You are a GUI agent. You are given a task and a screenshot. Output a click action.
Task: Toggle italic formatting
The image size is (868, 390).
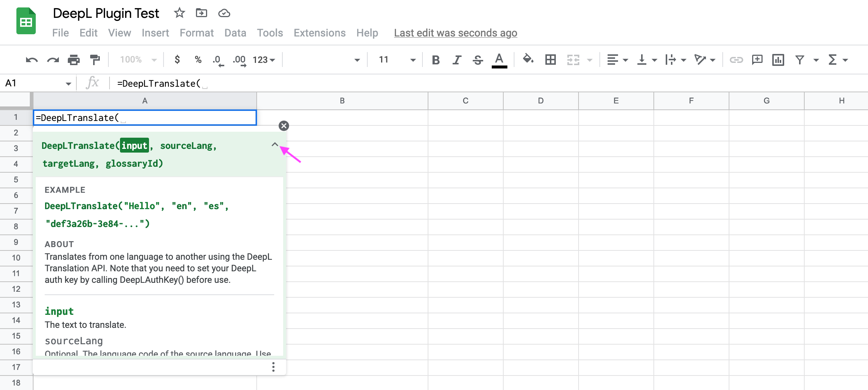pos(457,60)
